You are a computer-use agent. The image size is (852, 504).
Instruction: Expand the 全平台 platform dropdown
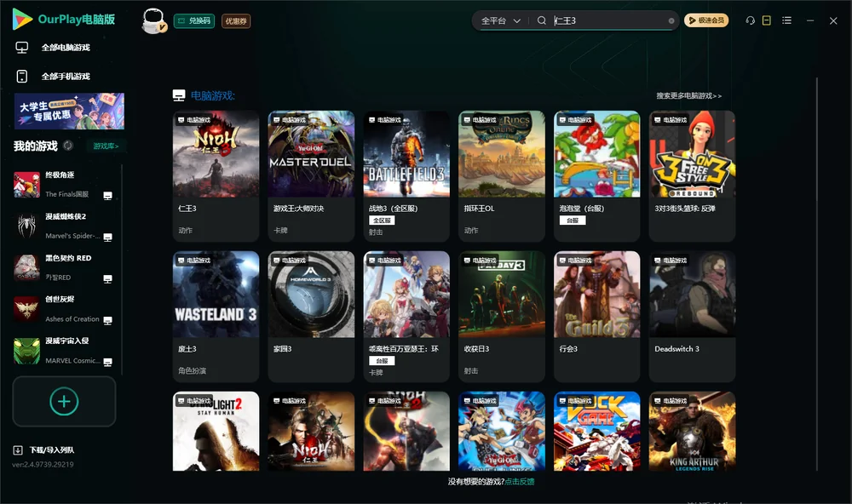click(x=500, y=20)
